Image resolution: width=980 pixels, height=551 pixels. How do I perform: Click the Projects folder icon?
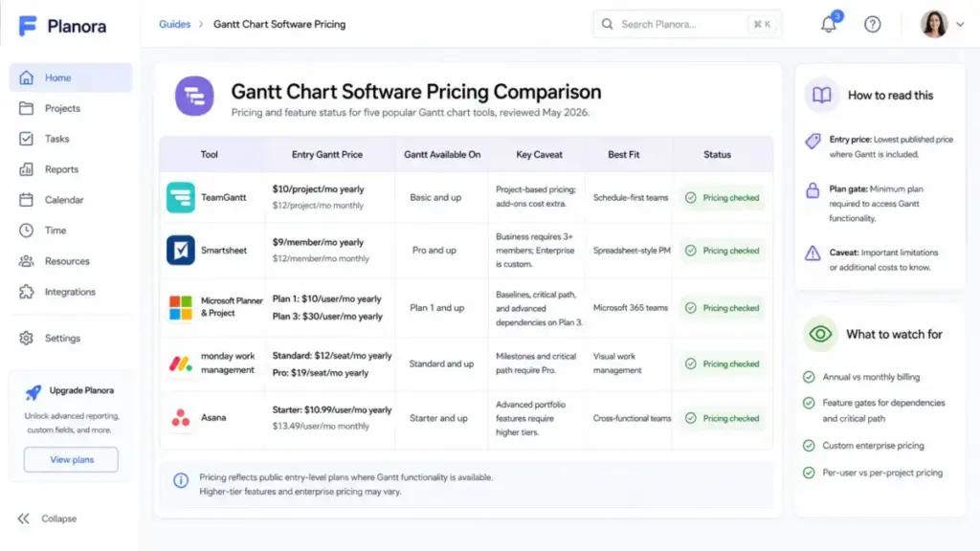(x=26, y=108)
